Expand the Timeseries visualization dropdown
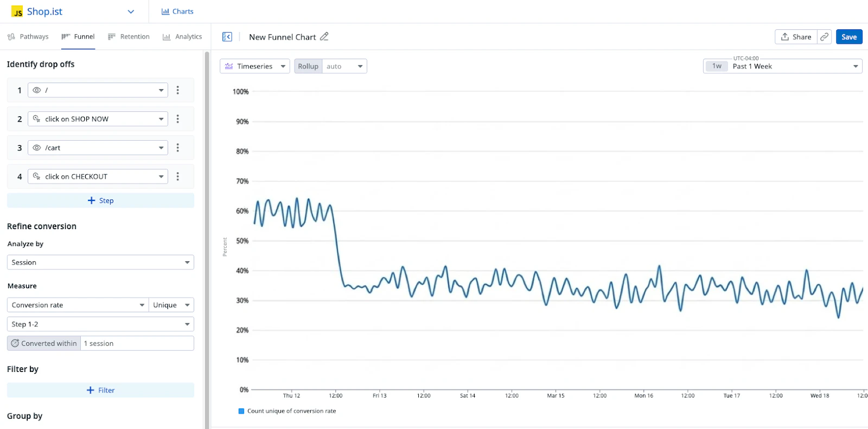868x429 pixels. click(x=254, y=66)
